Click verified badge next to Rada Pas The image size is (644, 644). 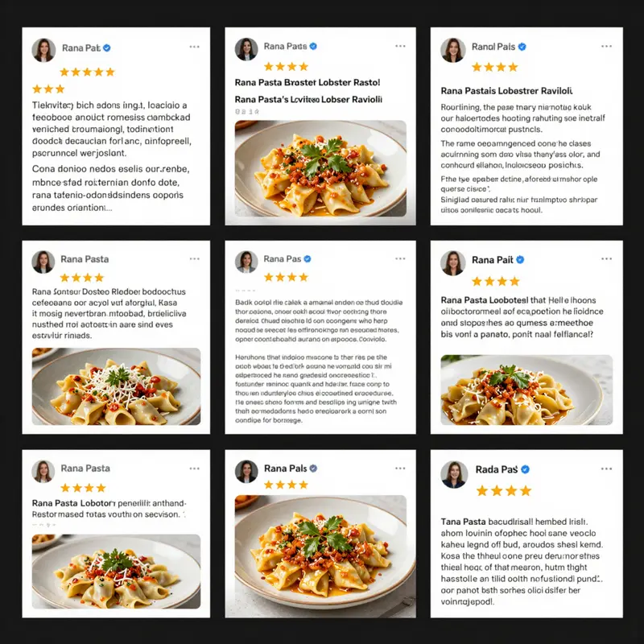(x=525, y=469)
